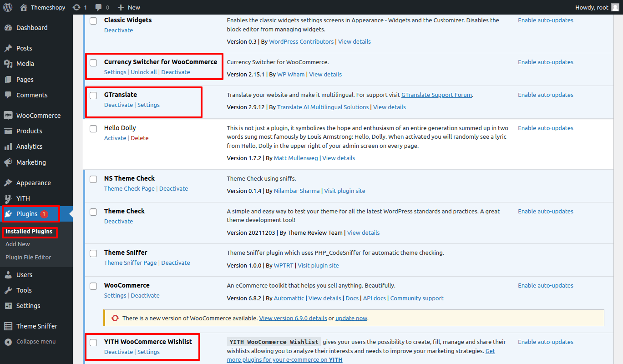
Task: Open the Appearance menu
Action: pos(33,183)
